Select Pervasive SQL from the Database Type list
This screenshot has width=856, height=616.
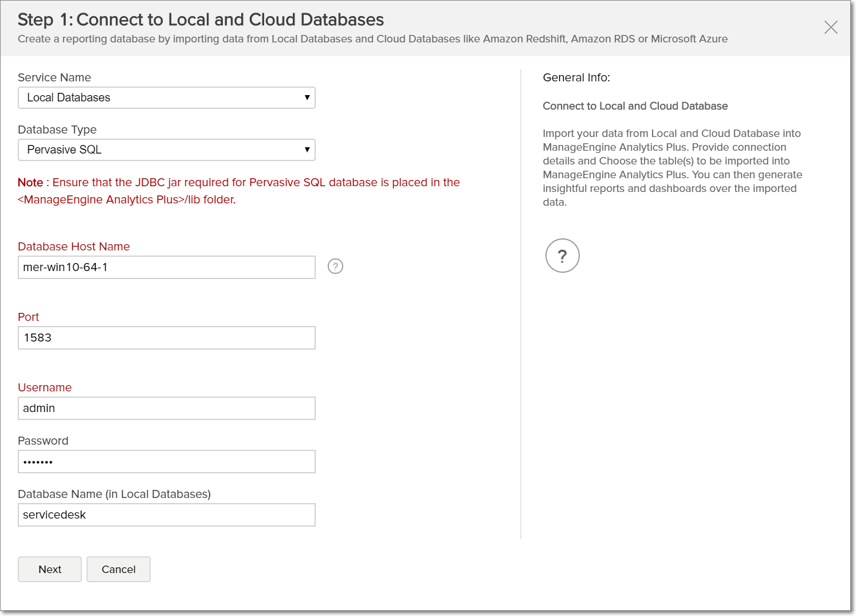point(166,150)
